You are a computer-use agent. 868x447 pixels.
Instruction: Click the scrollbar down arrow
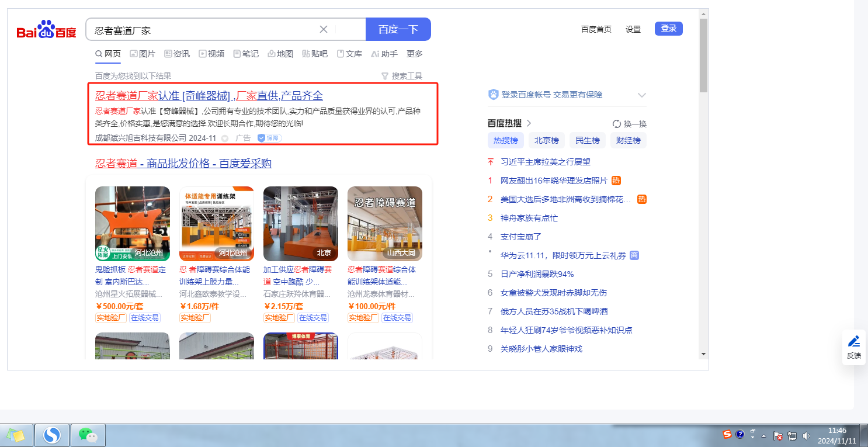coord(703,354)
